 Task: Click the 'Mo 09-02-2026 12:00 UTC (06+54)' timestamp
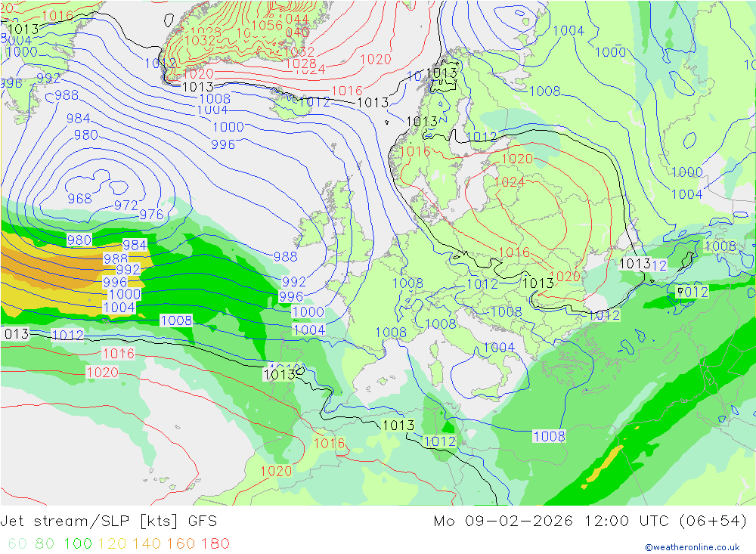click(590, 522)
